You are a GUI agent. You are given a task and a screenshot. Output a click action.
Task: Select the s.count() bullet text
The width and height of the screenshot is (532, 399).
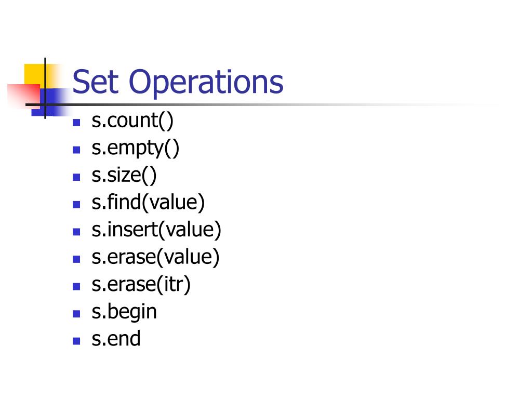point(132,121)
